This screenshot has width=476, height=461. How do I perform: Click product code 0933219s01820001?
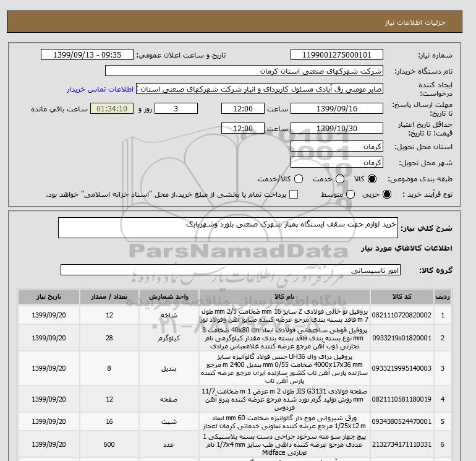tap(402, 338)
